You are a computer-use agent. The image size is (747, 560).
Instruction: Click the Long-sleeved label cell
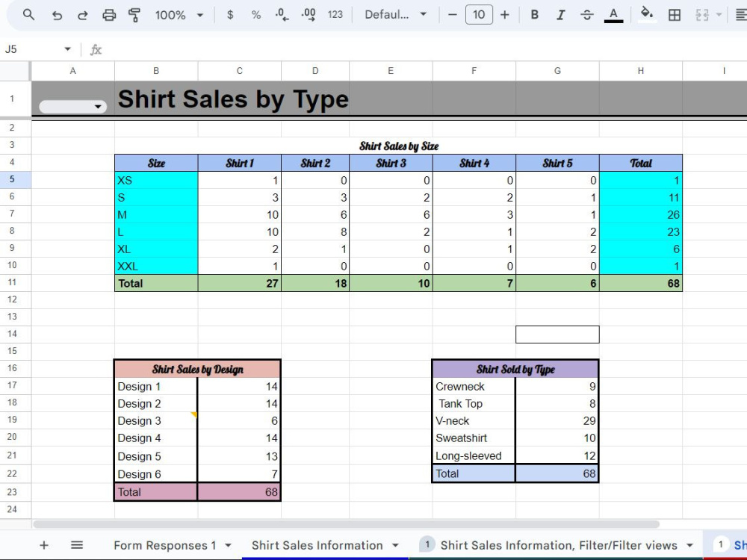(474, 455)
